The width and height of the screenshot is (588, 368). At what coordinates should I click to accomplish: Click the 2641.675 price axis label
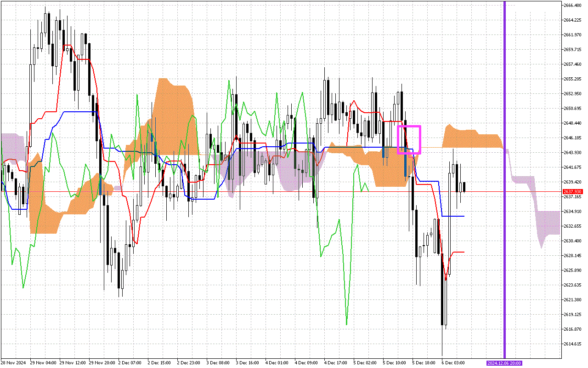572,167
